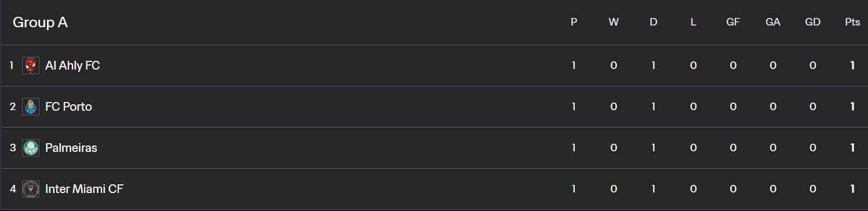Click the P column header
868x211 pixels.
pos(574,22)
